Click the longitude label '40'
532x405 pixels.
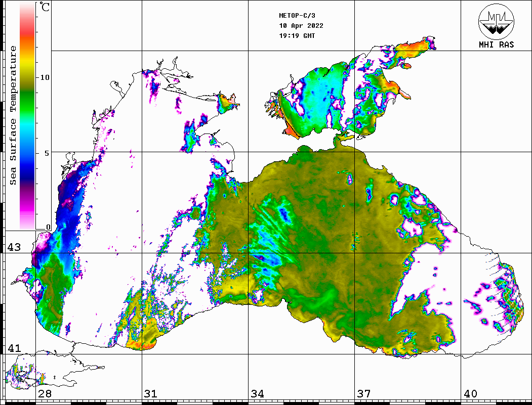click(470, 394)
